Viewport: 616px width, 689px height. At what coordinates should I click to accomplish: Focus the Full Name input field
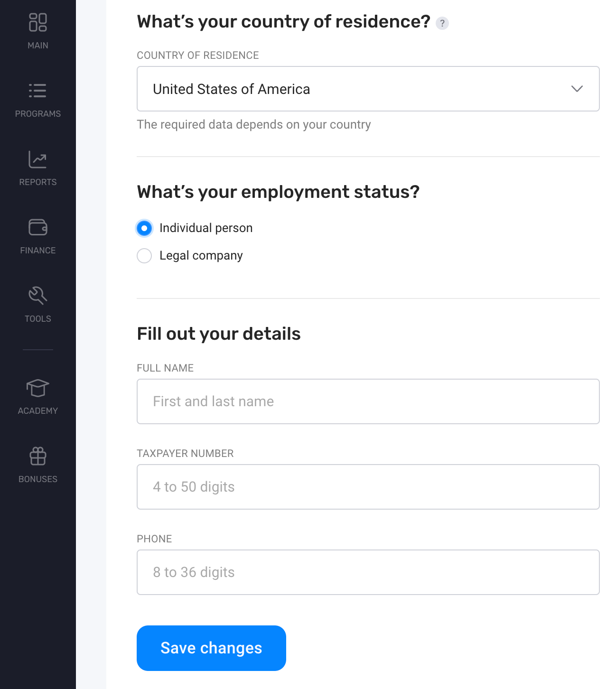click(x=368, y=401)
